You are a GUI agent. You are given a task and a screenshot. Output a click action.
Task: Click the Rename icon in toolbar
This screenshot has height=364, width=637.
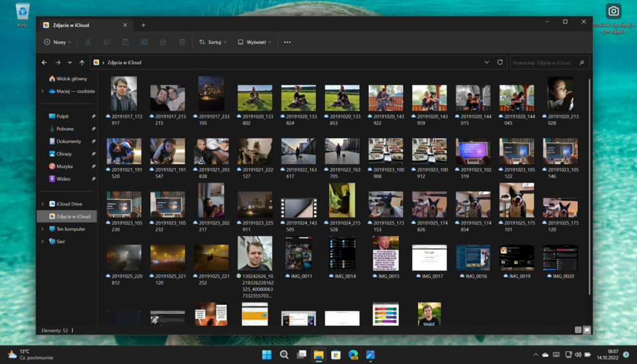pos(144,42)
